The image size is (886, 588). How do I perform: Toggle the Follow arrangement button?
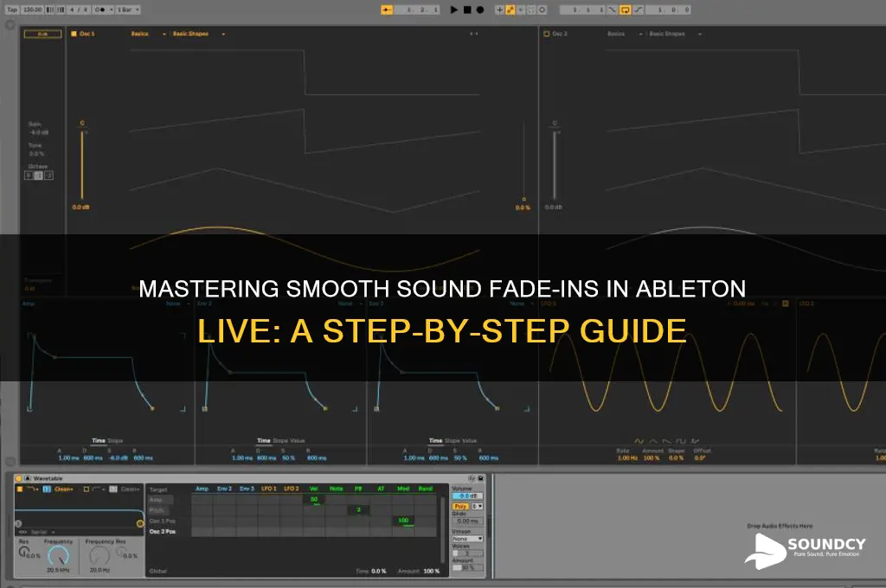387,10
